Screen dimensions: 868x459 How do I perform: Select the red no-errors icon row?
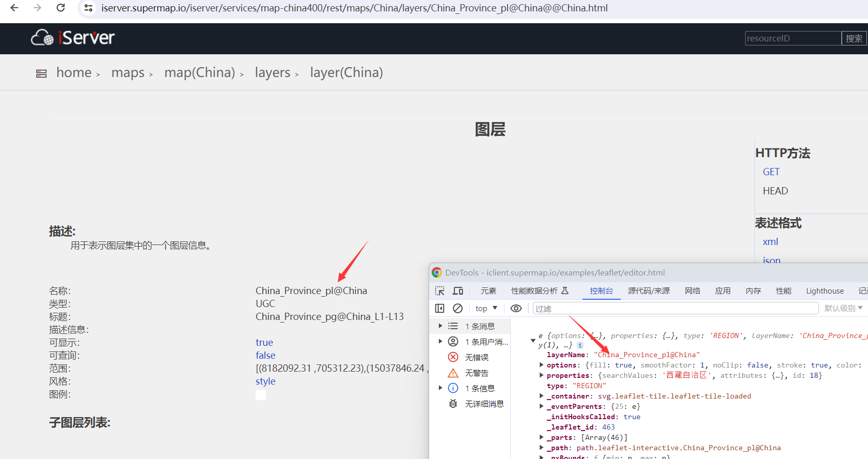453,357
